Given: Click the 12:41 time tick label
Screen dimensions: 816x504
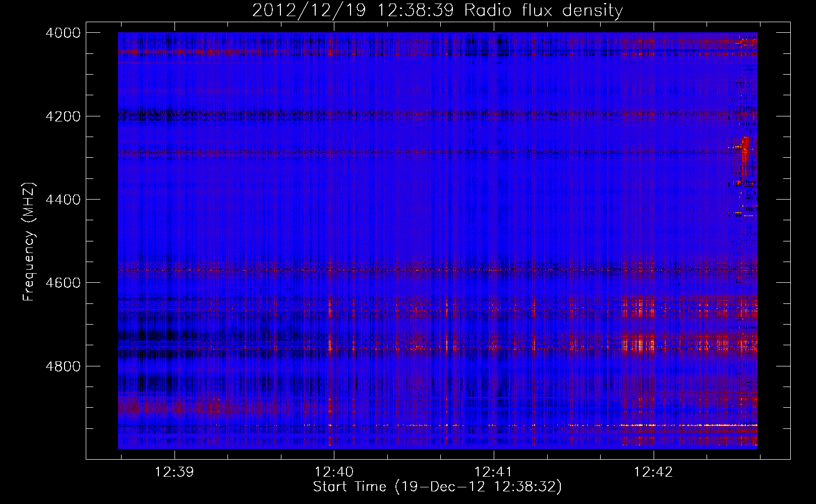Looking at the screenshot, I should tap(493, 472).
